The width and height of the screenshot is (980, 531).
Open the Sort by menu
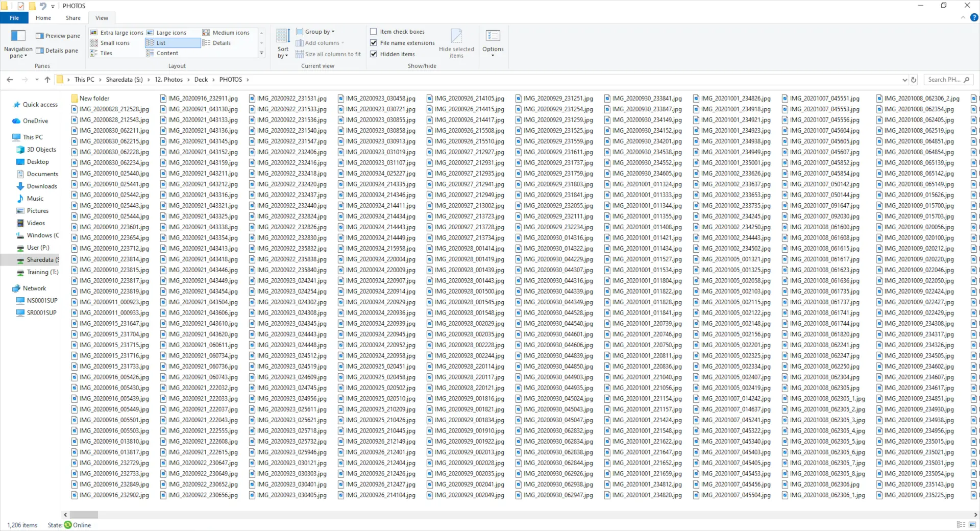click(x=283, y=44)
